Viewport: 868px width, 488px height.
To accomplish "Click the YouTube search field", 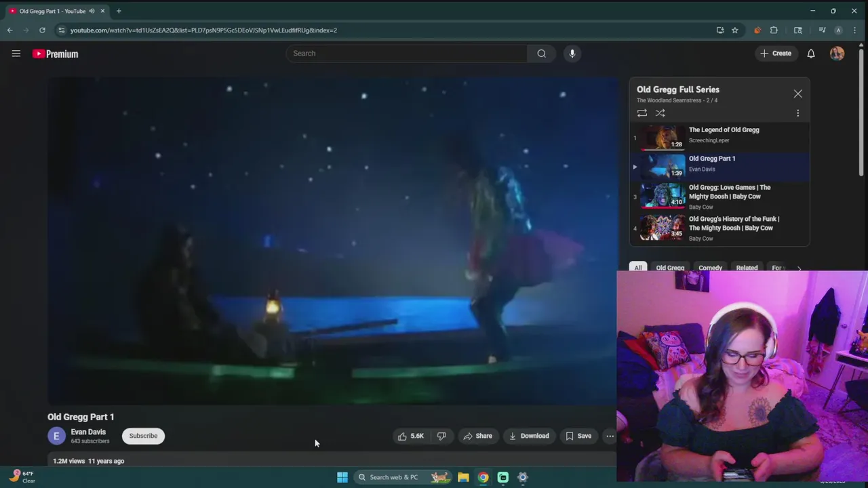I will coord(407,54).
